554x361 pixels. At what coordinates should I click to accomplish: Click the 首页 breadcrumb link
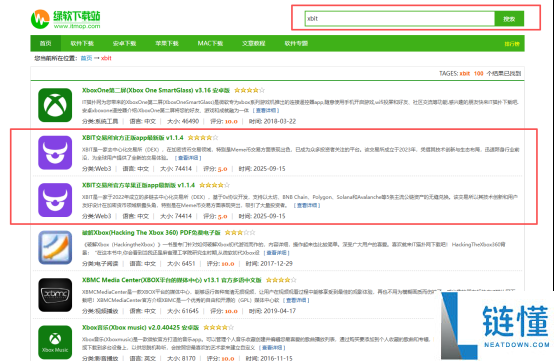(86, 58)
